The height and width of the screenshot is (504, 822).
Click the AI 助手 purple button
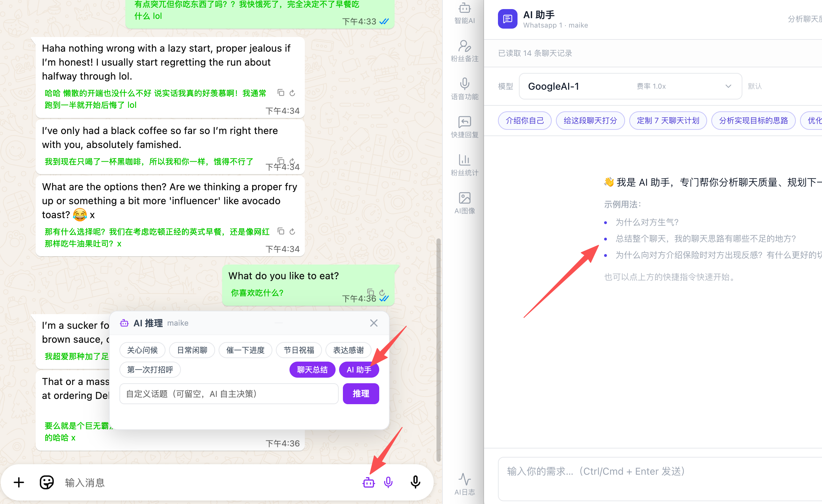coord(359,370)
